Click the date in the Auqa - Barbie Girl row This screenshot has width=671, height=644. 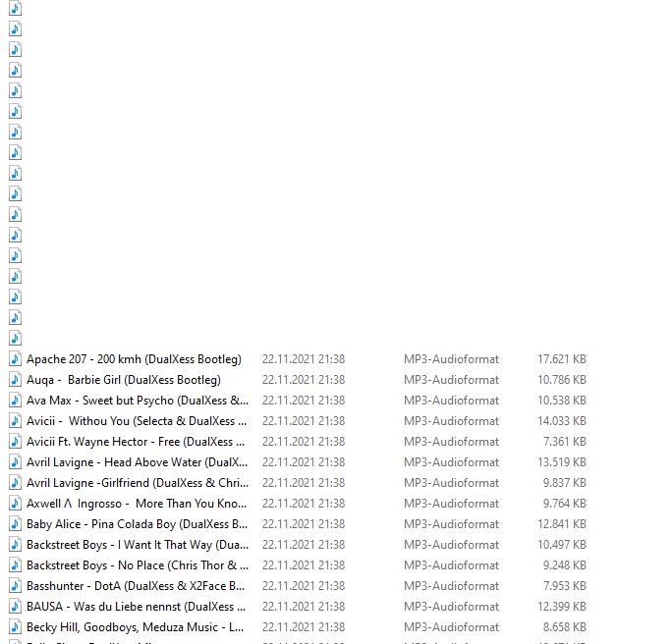(304, 380)
